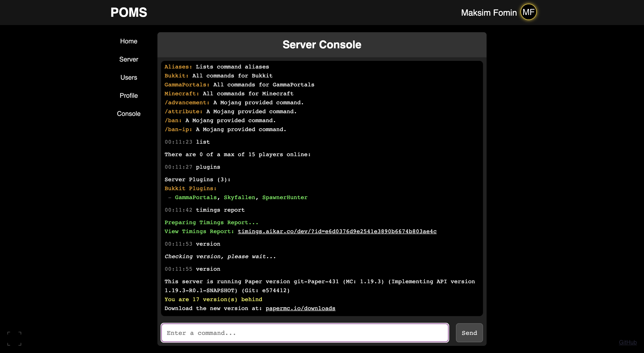The height and width of the screenshot is (353, 644).
Task: Click the '/ban:' help entry
Action: [x=220, y=120]
